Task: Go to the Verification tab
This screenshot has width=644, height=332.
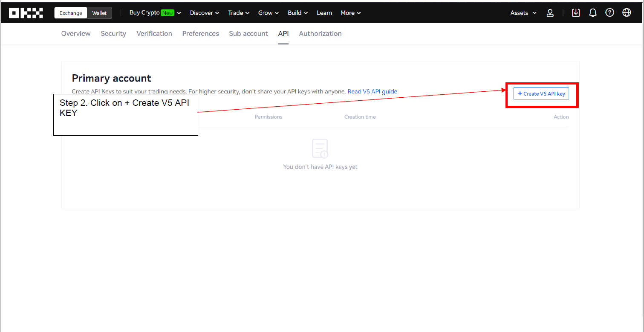Action: [x=154, y=33]
